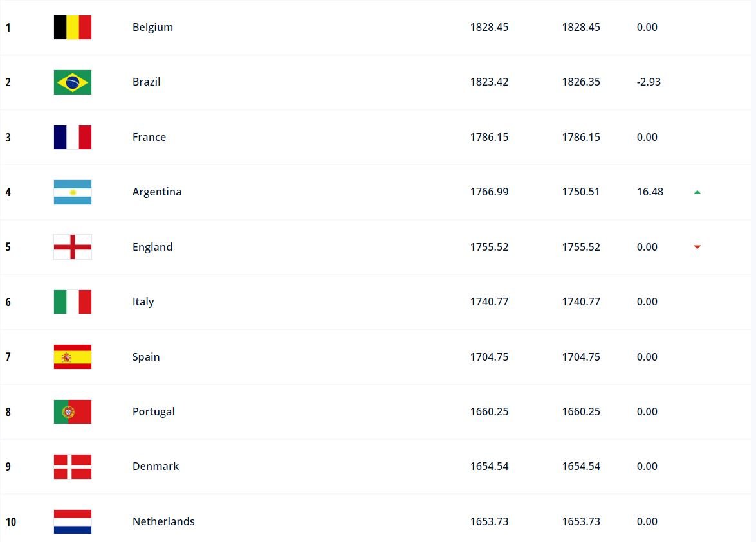
Task: Click Portugal's team name
Action: click(x=153, y=412)
